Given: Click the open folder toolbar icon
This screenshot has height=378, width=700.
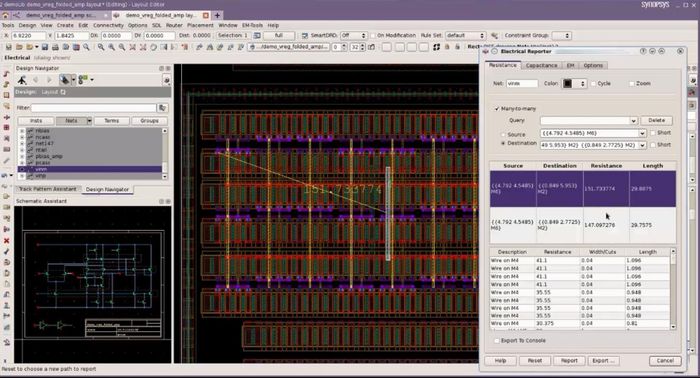Looking at the screenshot, I should coord(19,47).
